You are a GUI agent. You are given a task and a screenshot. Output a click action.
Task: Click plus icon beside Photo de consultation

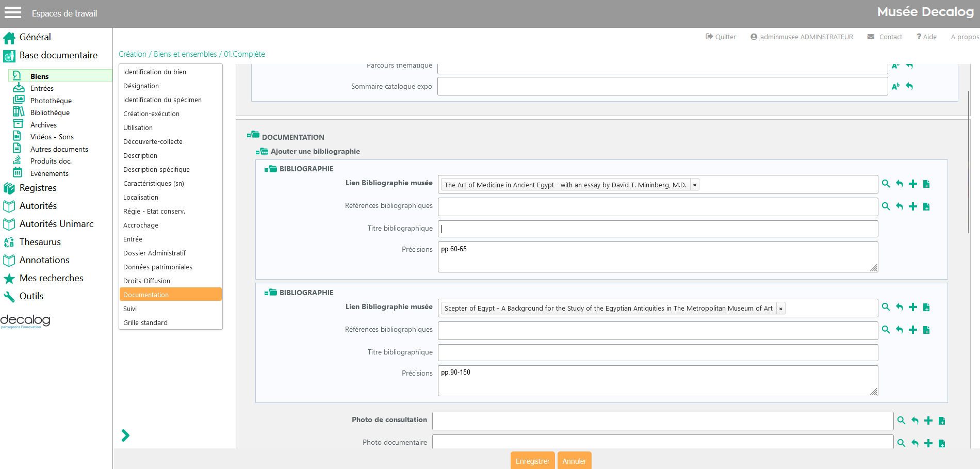pyautogui.click(x=928, y=421)
